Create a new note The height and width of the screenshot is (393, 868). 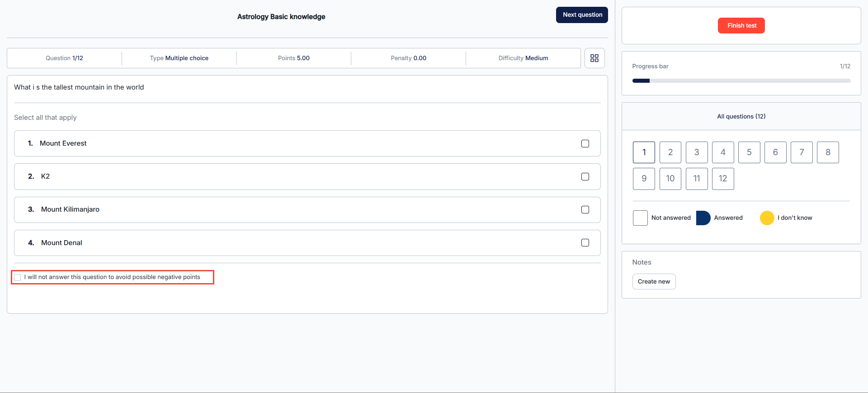click(654, 282)
